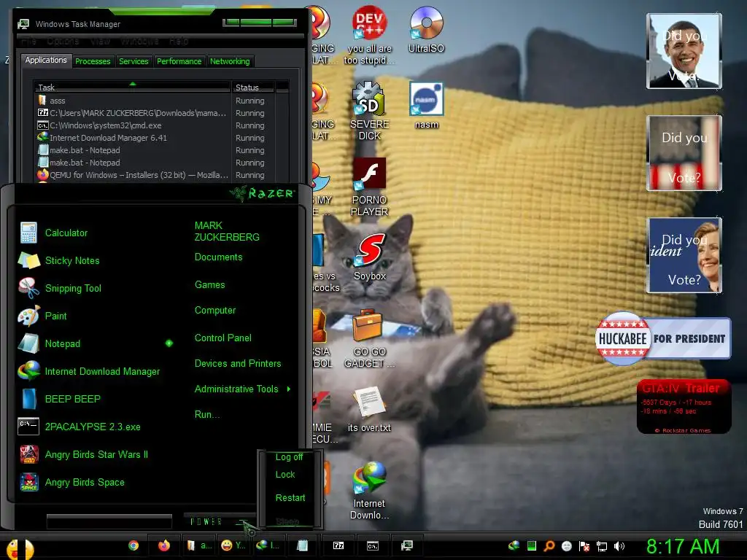Open the its over.txt file
This screenshot has height=560, width=747.
point(369,410)
